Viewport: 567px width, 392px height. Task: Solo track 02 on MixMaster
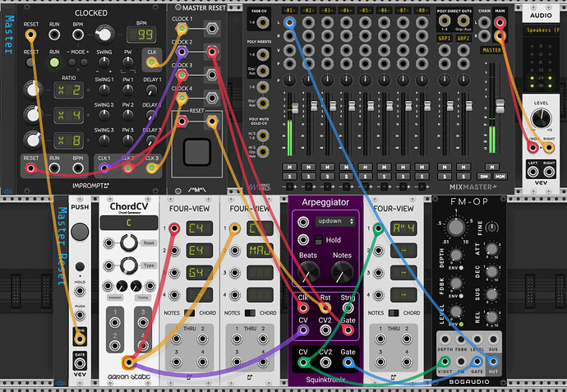click(308, 177)
